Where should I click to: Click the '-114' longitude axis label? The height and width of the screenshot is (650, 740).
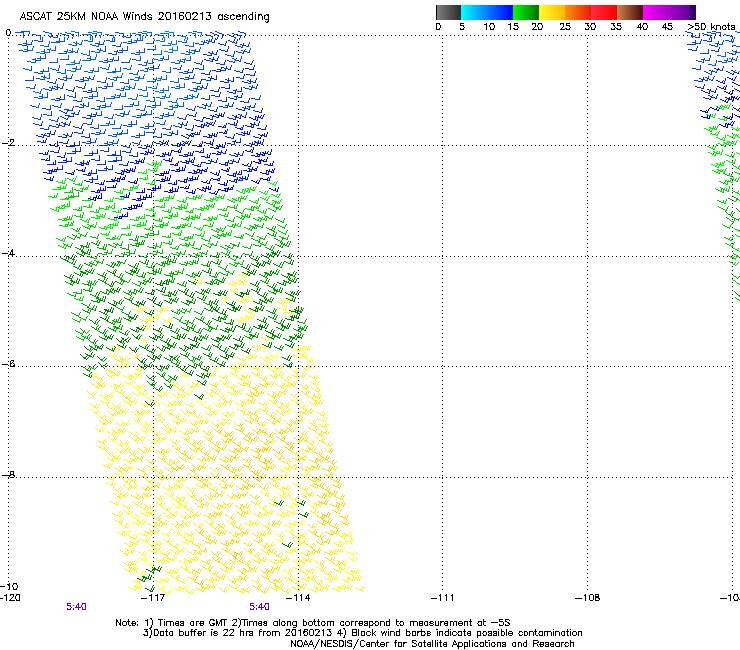tap(299, 598)
